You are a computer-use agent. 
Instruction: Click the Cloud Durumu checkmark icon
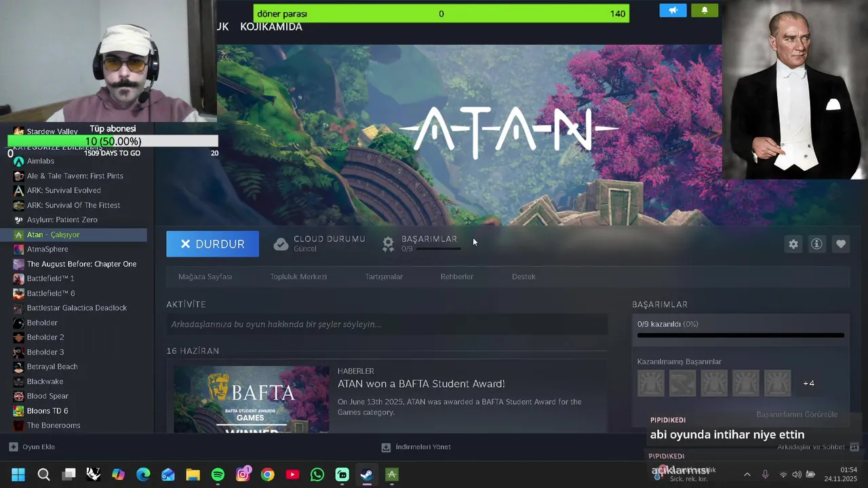(x=281, y=244)
